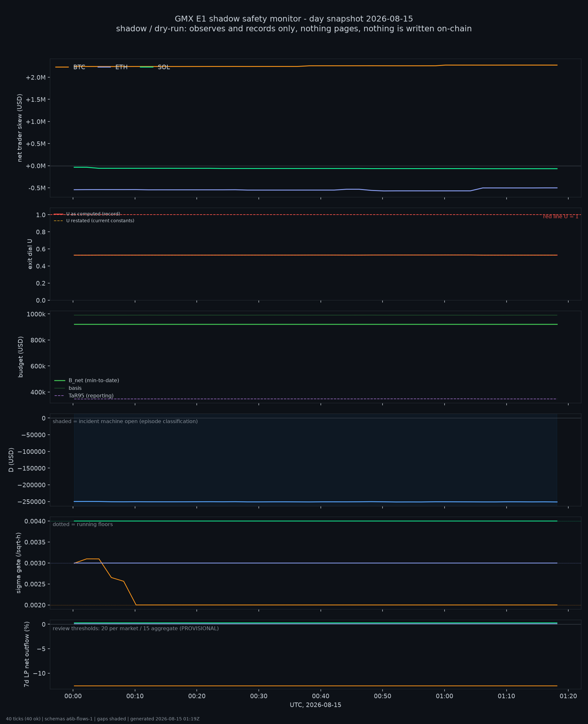Click the "0.0035" sigma gate tick label
This screenshot has height=724, width=588.
tap(35, 542)
